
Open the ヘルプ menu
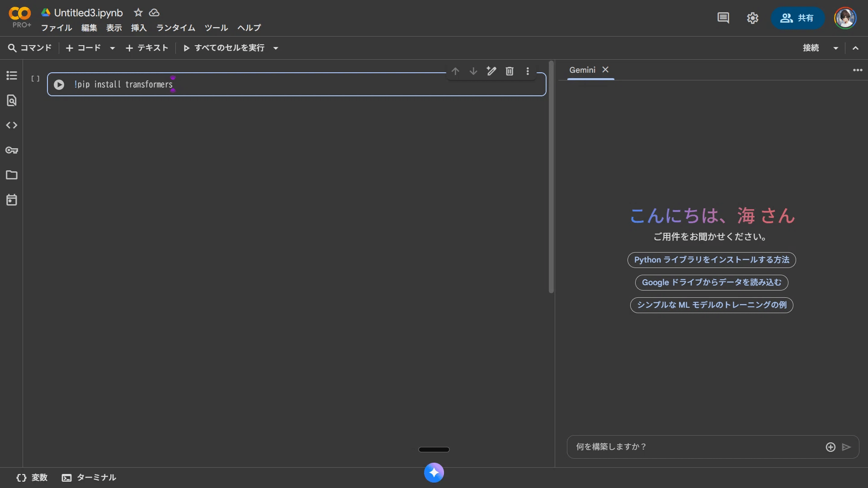click(x=249, y=28)
